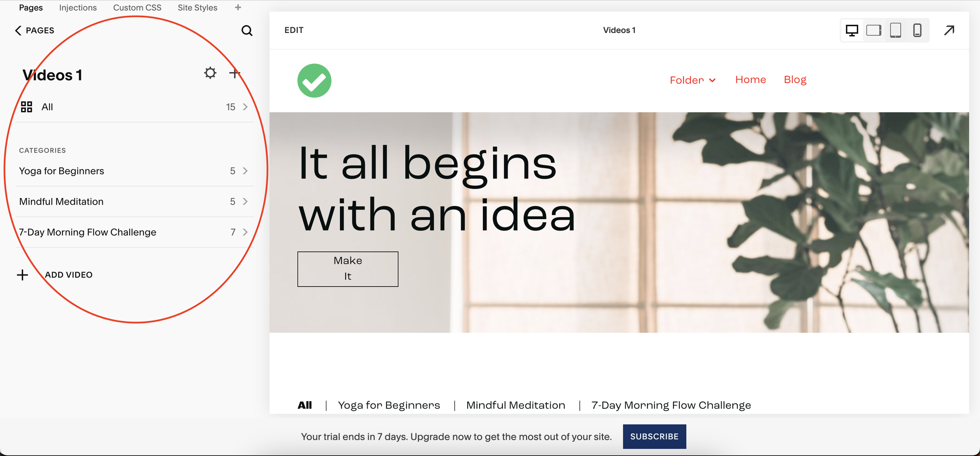Select the mobile phone preview icon
The height and width of the screenshot is (456, 980).
click(x=917, y=30)
